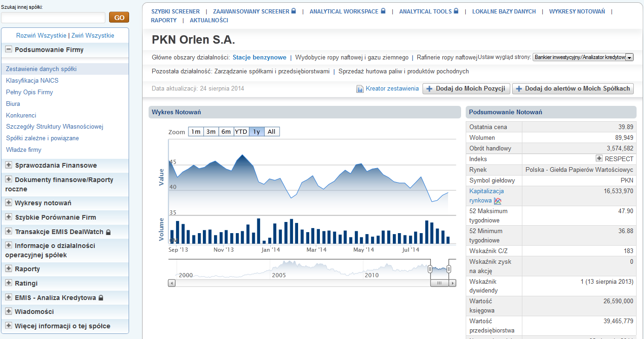Expand Ratingi sidebar section
This screenshot has height=339, width=644.
pos(8,283)
